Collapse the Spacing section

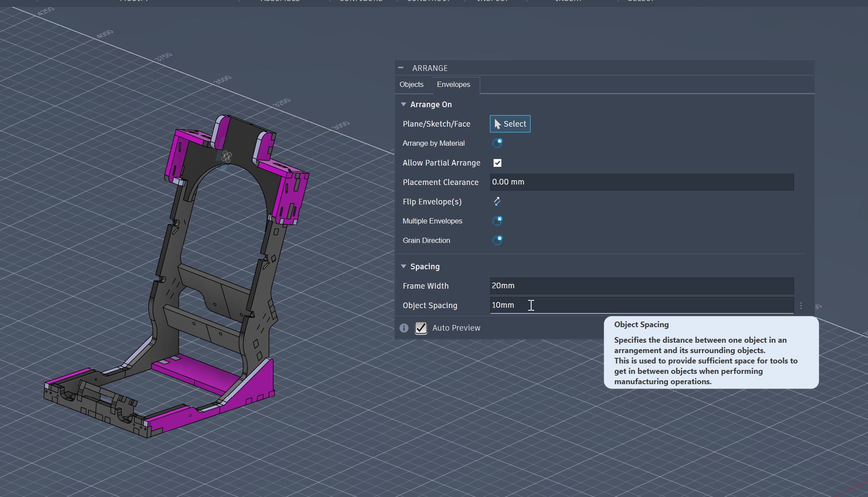(x=403, y=267)
